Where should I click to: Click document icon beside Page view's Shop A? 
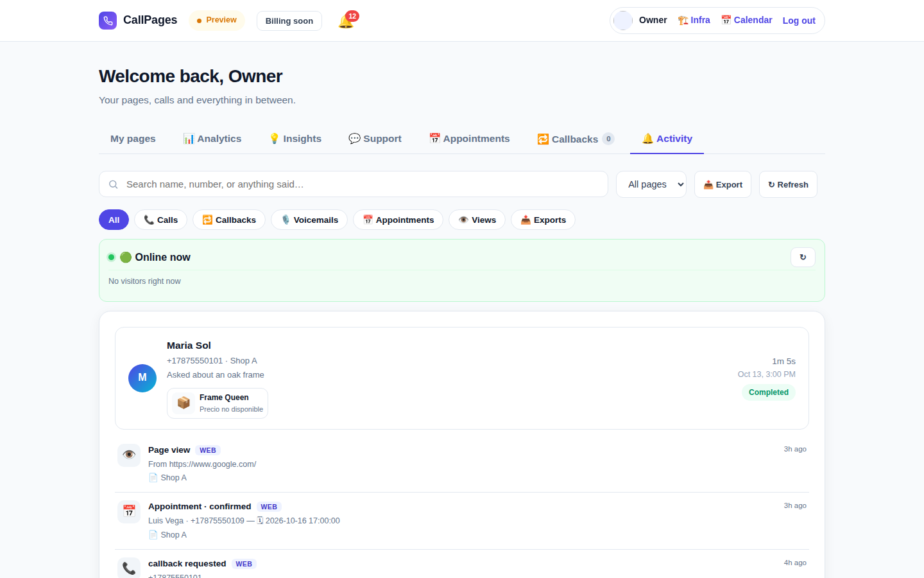(x=153, y=478)
